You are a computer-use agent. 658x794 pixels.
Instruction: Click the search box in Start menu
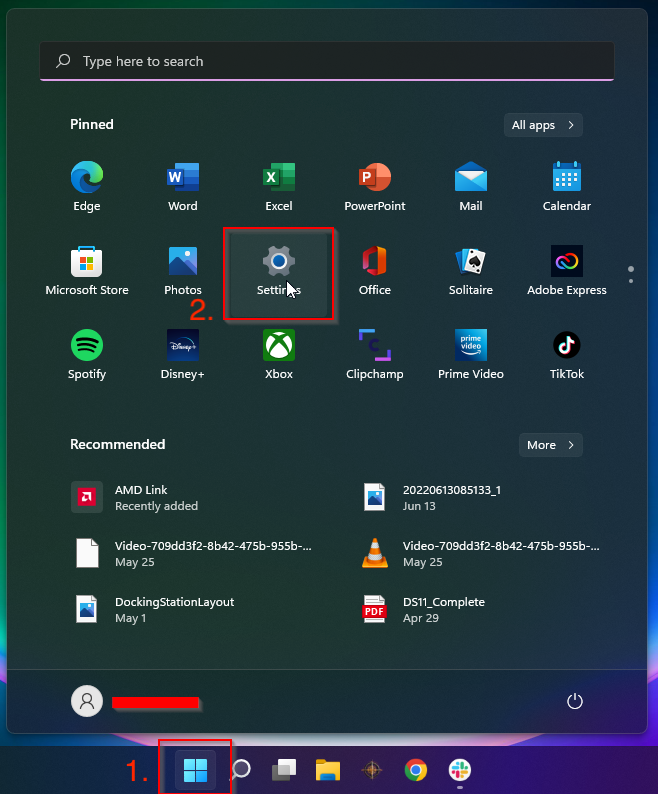coord(327,61)
